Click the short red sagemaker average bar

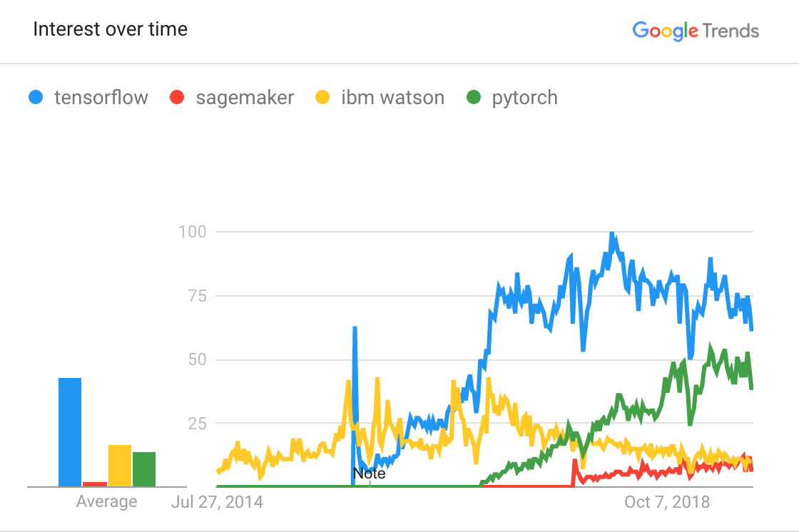point(95,484)
